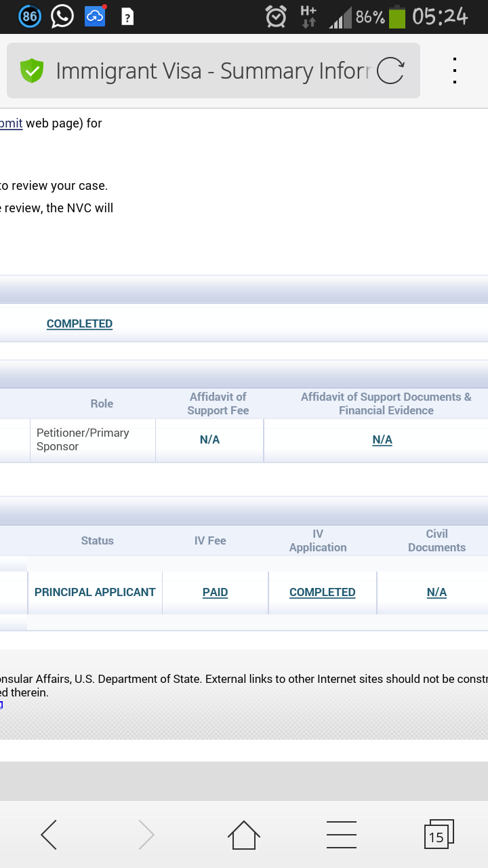Go back with the left arrow
Image resolution: width=488 pixels, height=868 pixels.
coord(49,835)
